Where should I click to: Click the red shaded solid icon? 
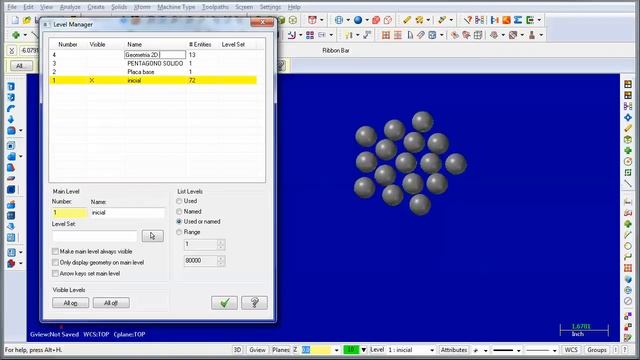(376, 20)
